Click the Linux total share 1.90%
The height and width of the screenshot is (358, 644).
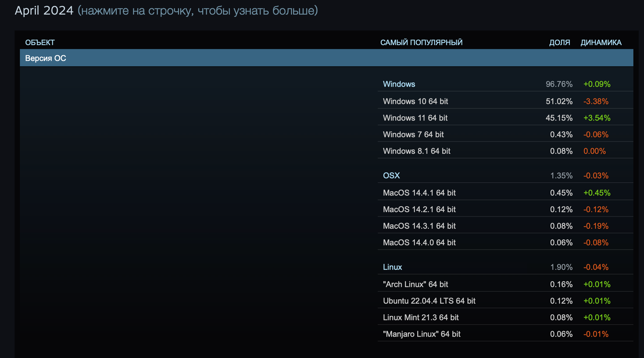click(x=561, y=267)
